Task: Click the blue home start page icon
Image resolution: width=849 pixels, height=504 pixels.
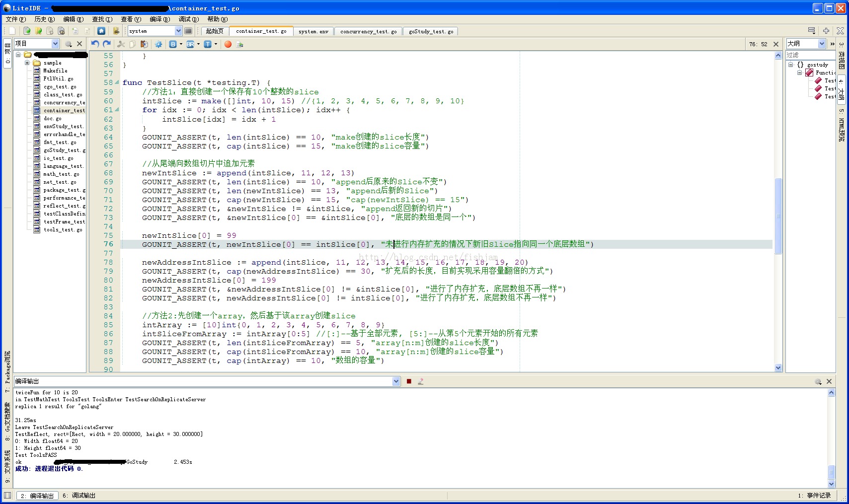Action: pyautogui.click(x=101, y=31)
